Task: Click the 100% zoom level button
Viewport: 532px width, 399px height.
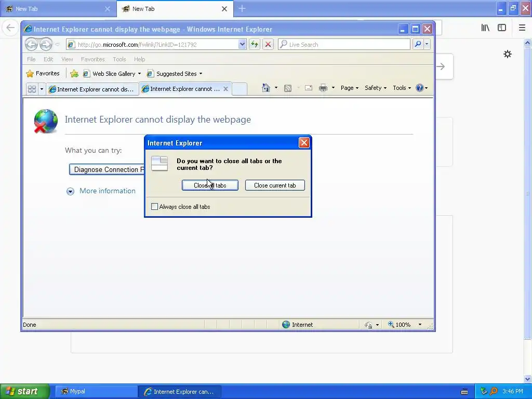Action: coord(400,325)
